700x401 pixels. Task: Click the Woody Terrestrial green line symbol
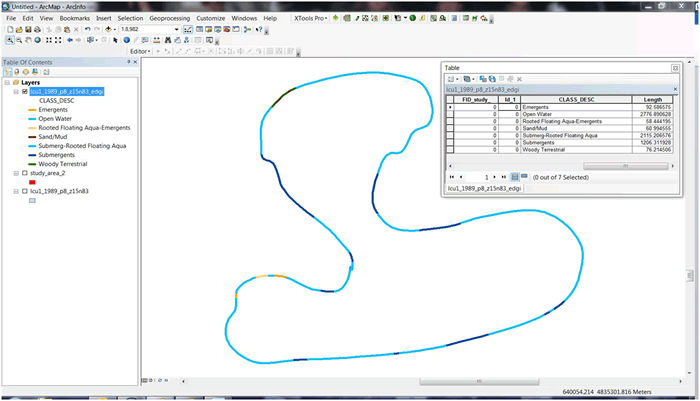point(32,164)
